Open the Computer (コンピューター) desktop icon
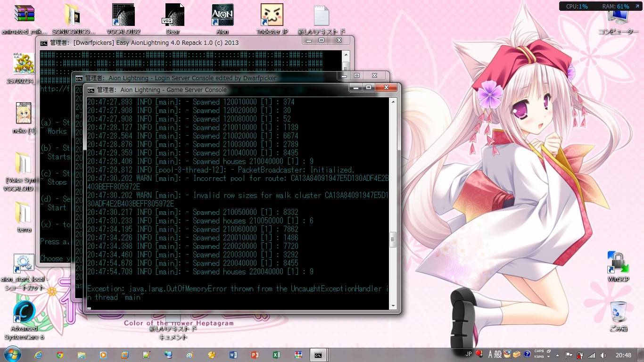Screen dimensions: 644x362 618,21
